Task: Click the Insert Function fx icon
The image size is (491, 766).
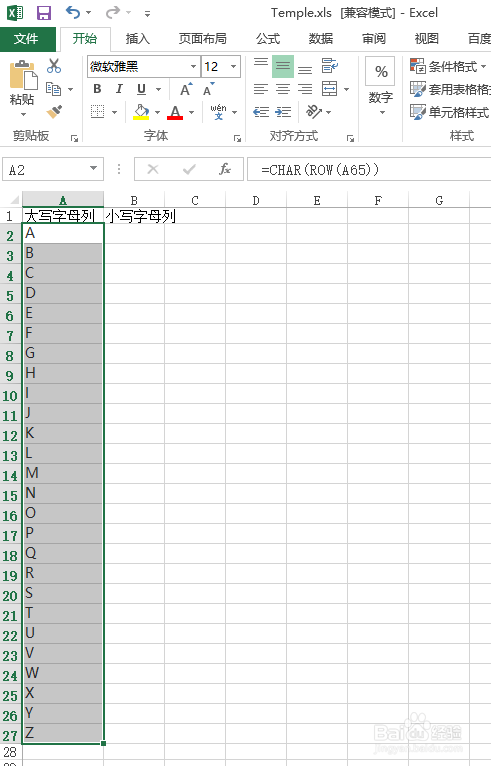Action: coord(225,170)
